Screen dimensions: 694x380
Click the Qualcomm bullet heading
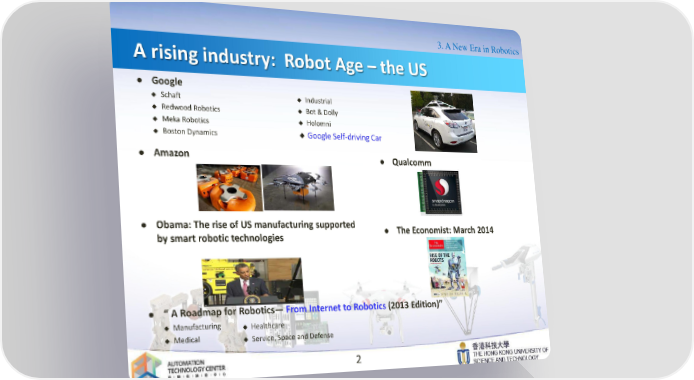(x=412, y=162)
